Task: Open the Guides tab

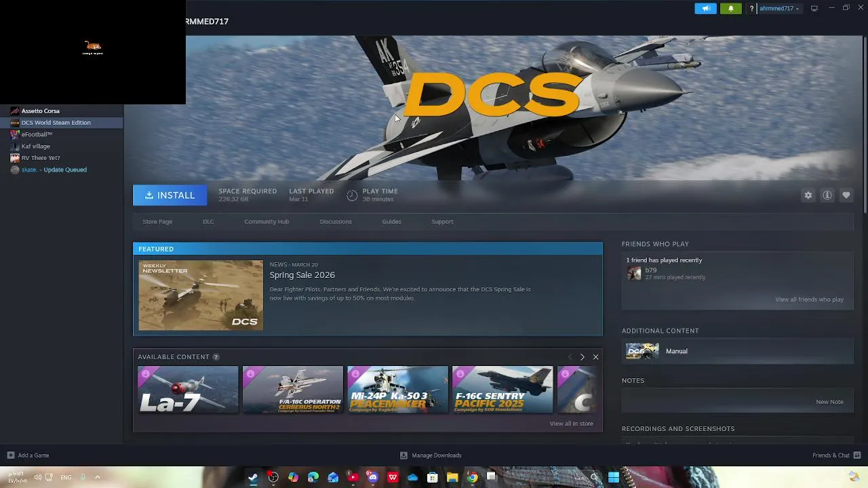Action: pyautogui.click(x=391, y=222)
